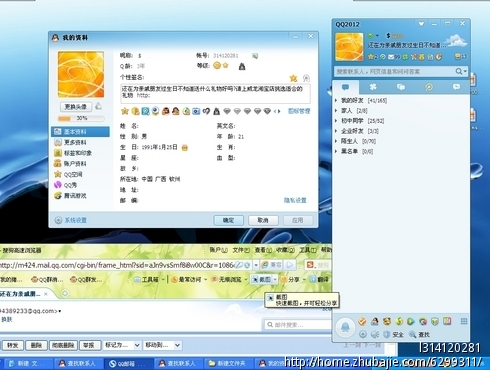Click the avatar thumbnail in QQ2012 panel
The height and width of the screenshot is (370, 490).
click(x=349, y=47)
